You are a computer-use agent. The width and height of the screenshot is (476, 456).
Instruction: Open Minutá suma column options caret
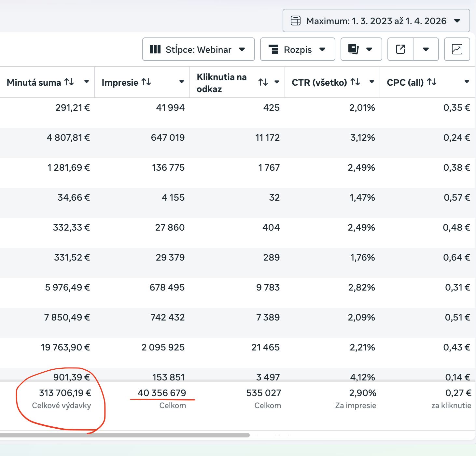(87, 82)
